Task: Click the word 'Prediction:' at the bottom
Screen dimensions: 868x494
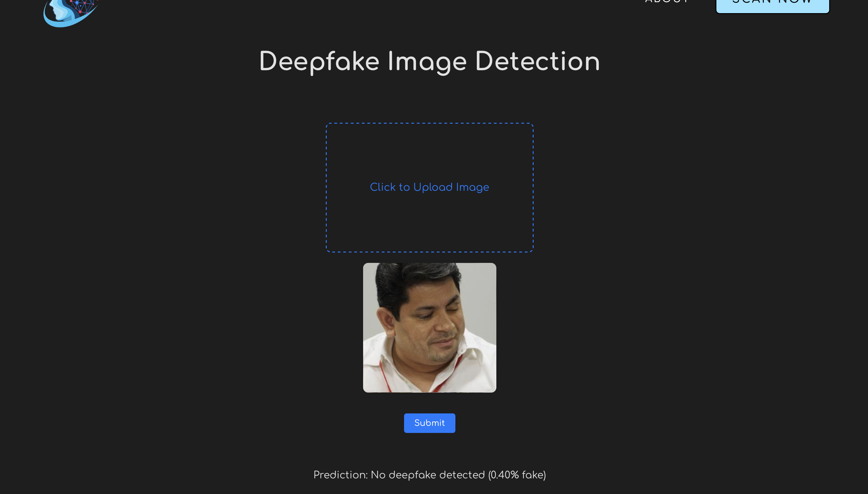Action: [x=340, y=475]
